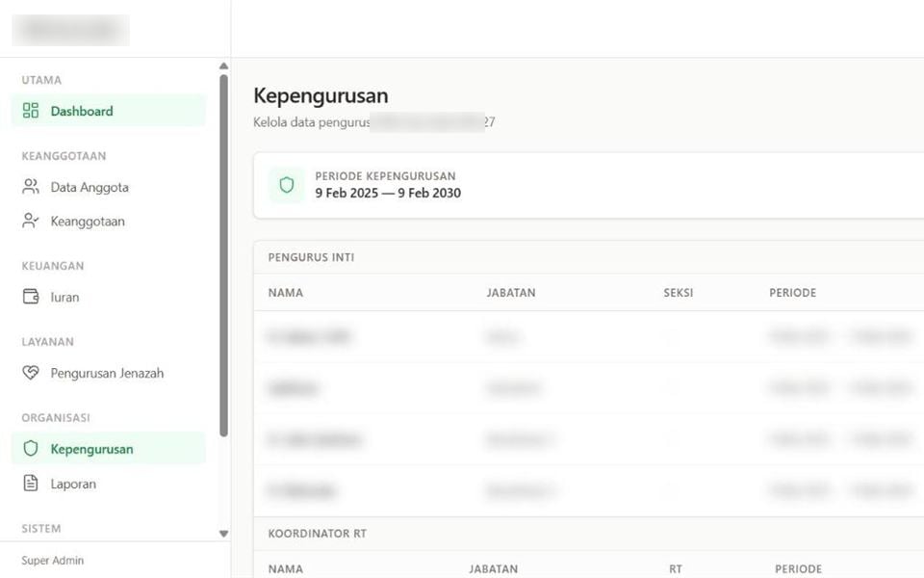Click the LAYANAN section label

48,341
